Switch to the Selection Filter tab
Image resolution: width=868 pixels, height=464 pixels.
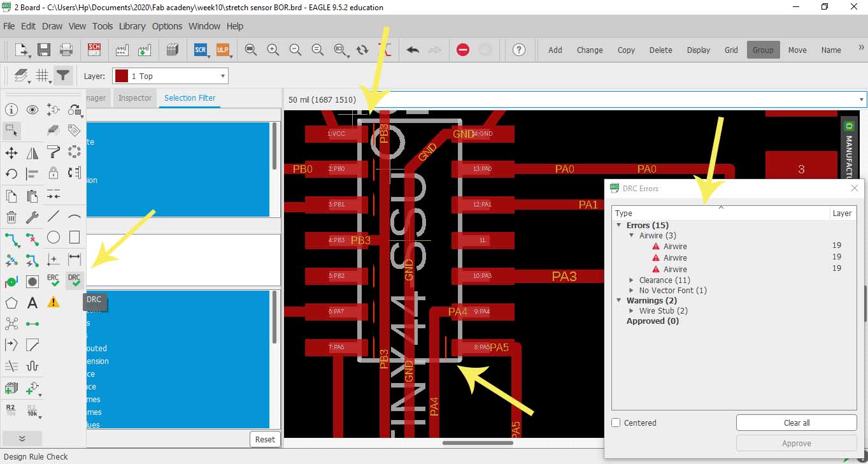point(190,98)
